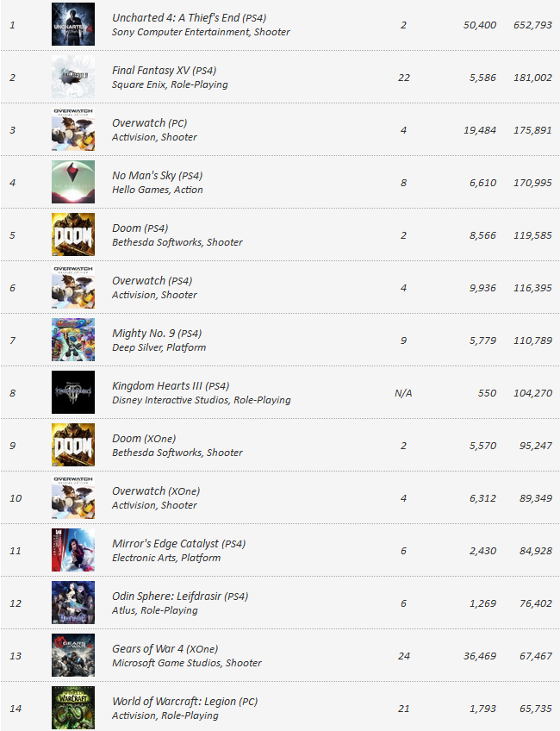The width and height of the screenshot is (560, 731).
Task: Click the No Man's Sky cover art
Action: coord(73,182)
